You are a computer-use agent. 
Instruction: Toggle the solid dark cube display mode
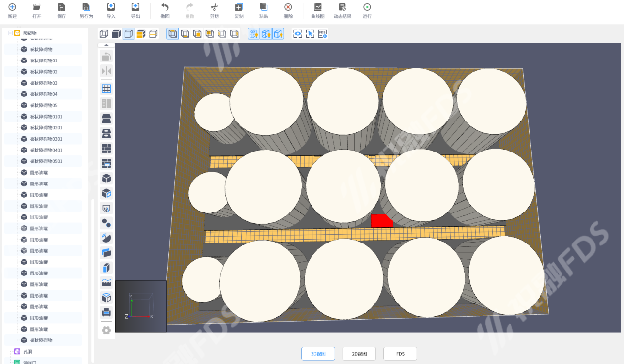pyautogui.click(x=116, y=34)
